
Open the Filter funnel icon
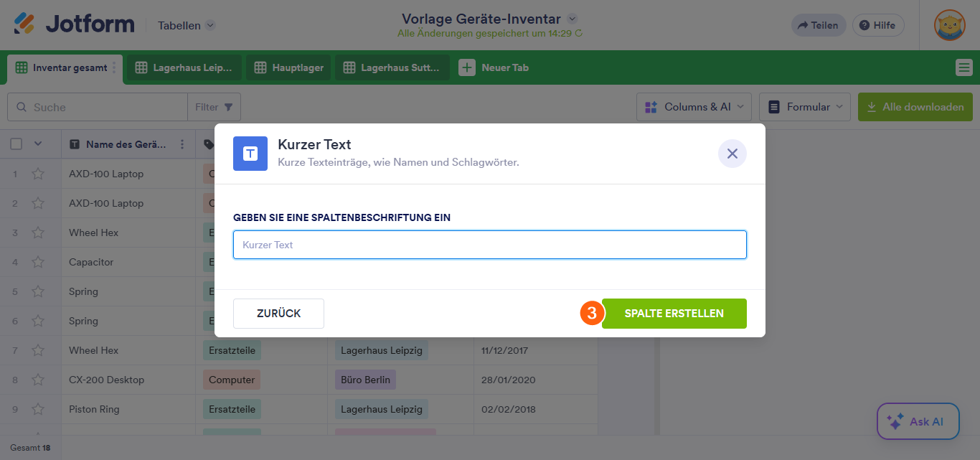tap(229, 106)
